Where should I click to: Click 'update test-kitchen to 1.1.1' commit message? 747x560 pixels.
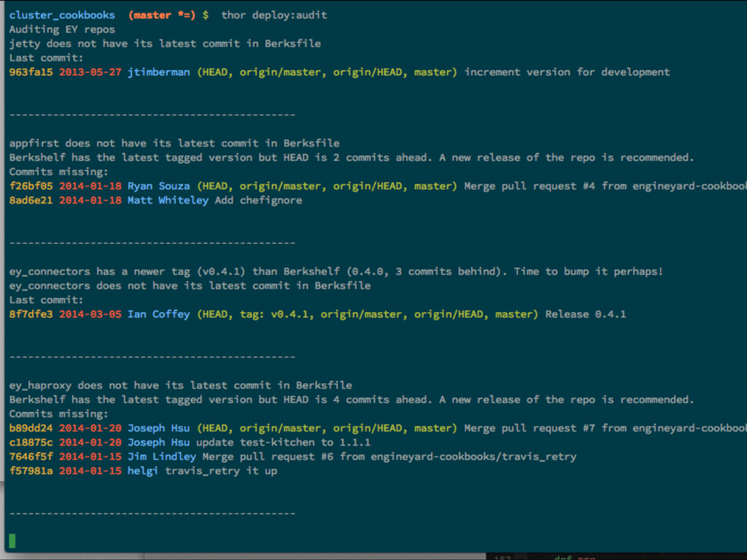coord(283,443)
